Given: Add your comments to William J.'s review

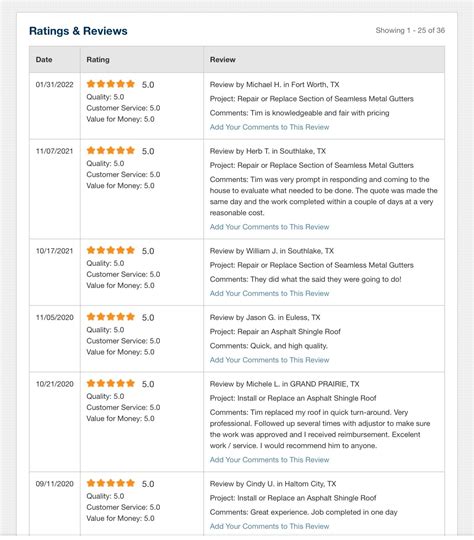Looking at the screenshot, I should pyautogui.click(x=269, y=293).
